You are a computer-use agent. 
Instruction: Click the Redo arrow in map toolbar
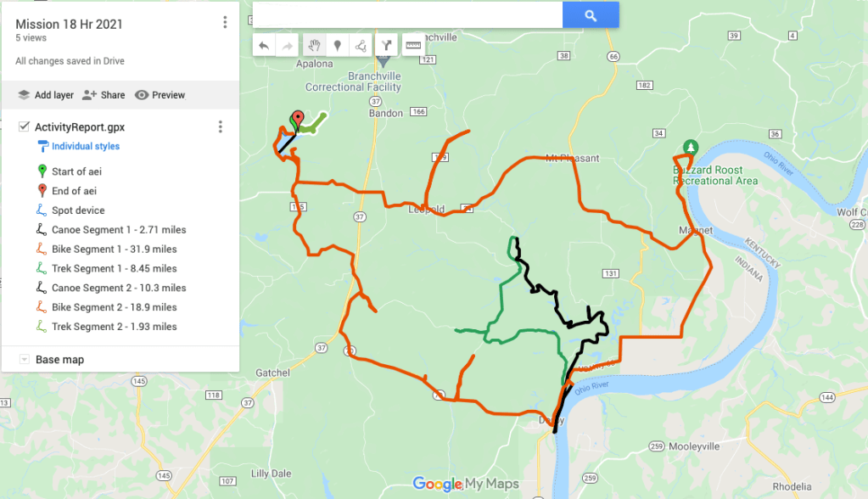(x=288, y=46)
